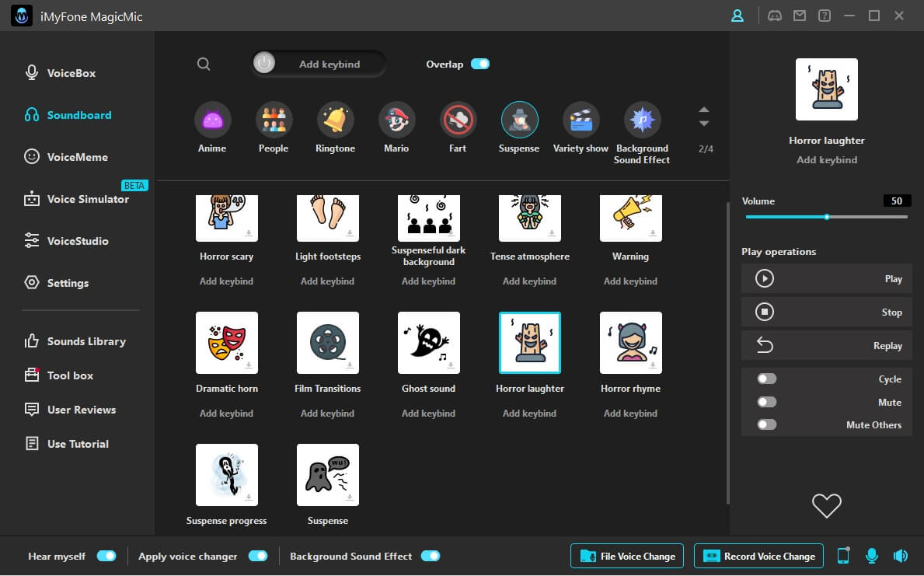Click the power icon beside Add keybind
This screenshot has height=576, width=924.
click(x=264, y=62)
